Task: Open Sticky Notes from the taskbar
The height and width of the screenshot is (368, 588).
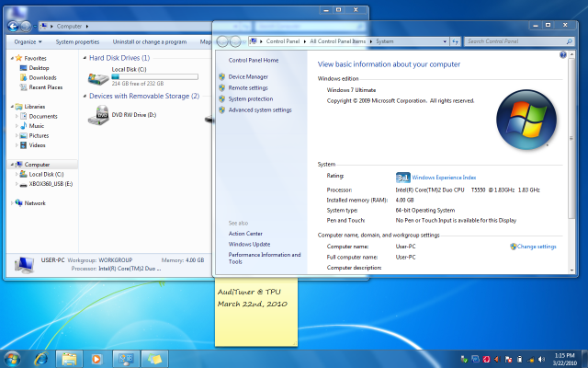Action: 154,359
